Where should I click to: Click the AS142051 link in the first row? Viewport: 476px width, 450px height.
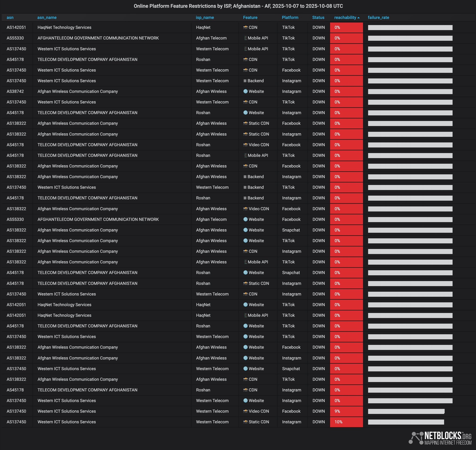(x=17, y=27)
